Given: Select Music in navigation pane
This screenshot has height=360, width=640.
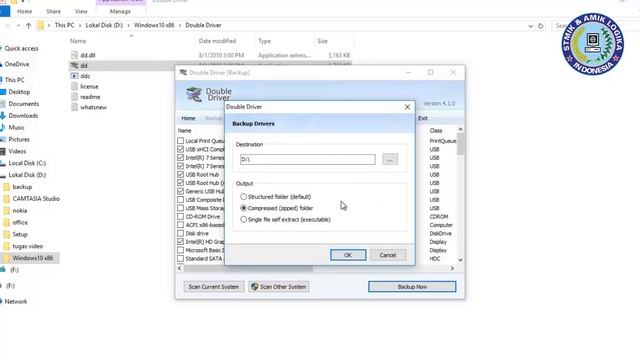Looking at the screenshot, I should pyautogui.click(x=16, y=128).
